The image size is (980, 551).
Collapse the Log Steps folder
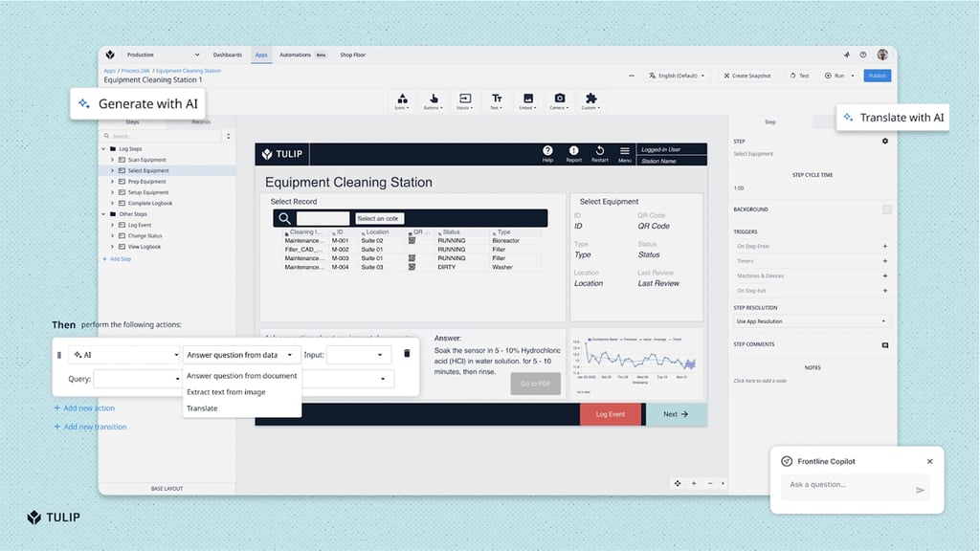(x=103, y=149)
